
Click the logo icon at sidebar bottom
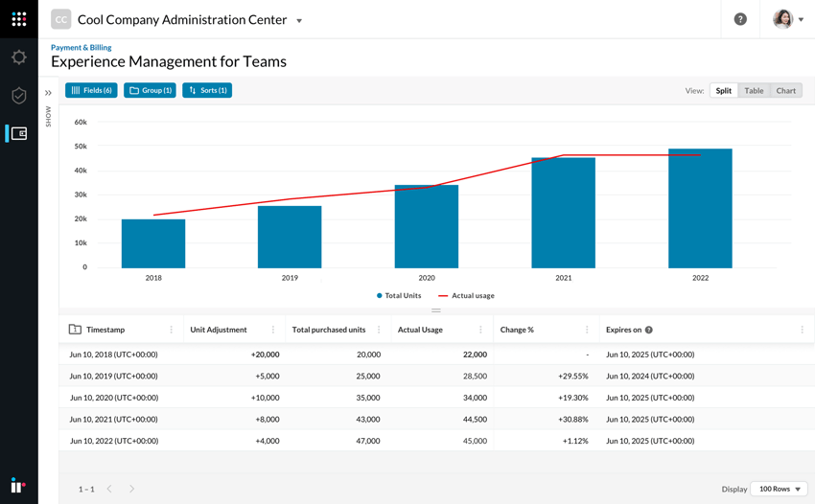17,485
